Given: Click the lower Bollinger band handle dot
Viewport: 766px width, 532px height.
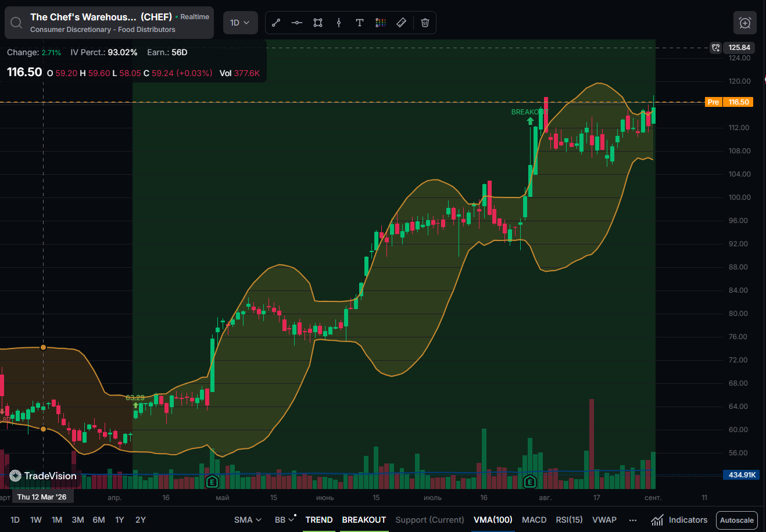Looking at the screenshot, I should [43, 429].
